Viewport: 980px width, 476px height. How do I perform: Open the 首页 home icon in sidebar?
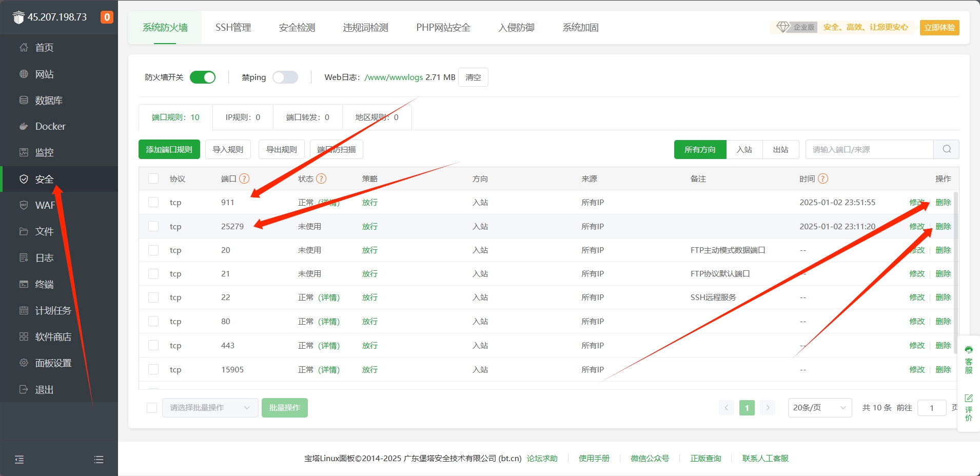pos(24,48)
